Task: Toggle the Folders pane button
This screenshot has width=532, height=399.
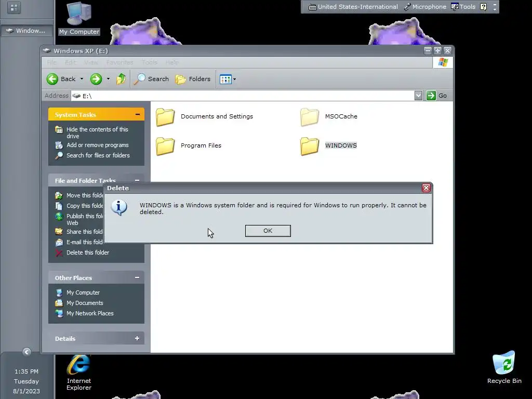Action: (x=193, y=79)
